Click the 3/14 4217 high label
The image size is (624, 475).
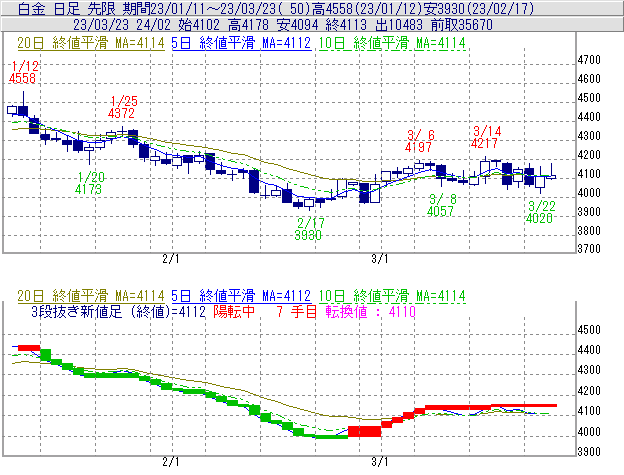486,137
